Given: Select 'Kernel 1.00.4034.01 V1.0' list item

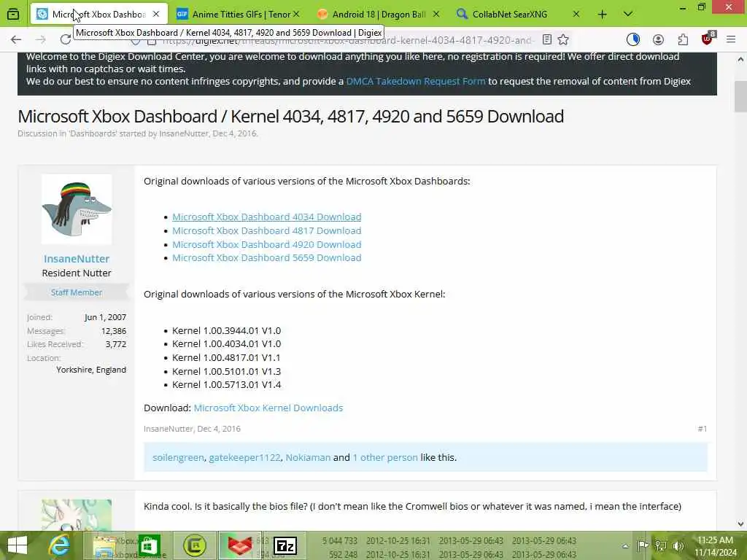Looking at the screenshot, I should [x=226, y=344].
